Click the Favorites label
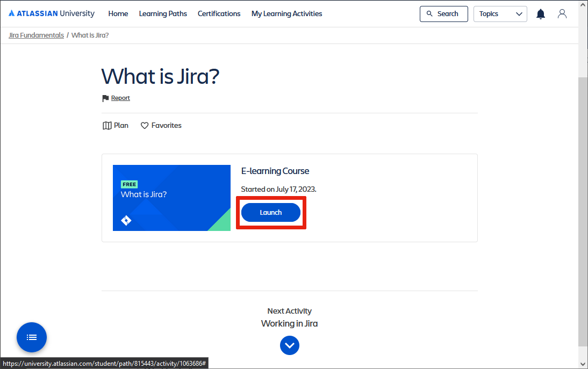The width and height of the screenshot is (588, 369). pyautogui.click(x=167, y=126)
